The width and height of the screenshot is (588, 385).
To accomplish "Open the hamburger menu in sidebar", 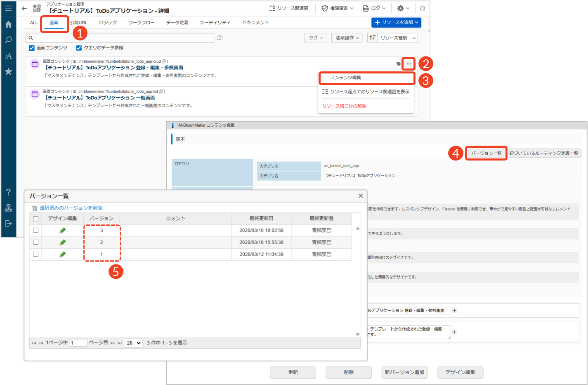I will click(8, 8).
